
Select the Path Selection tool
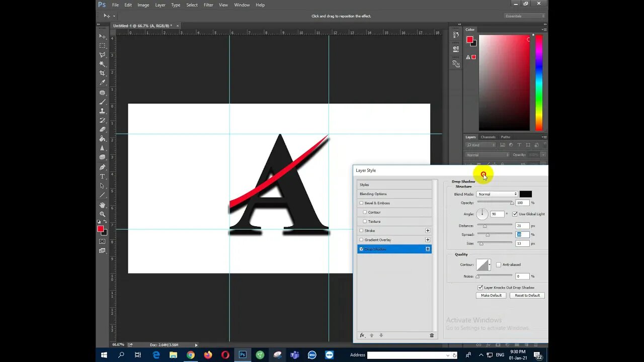[103, 186]
